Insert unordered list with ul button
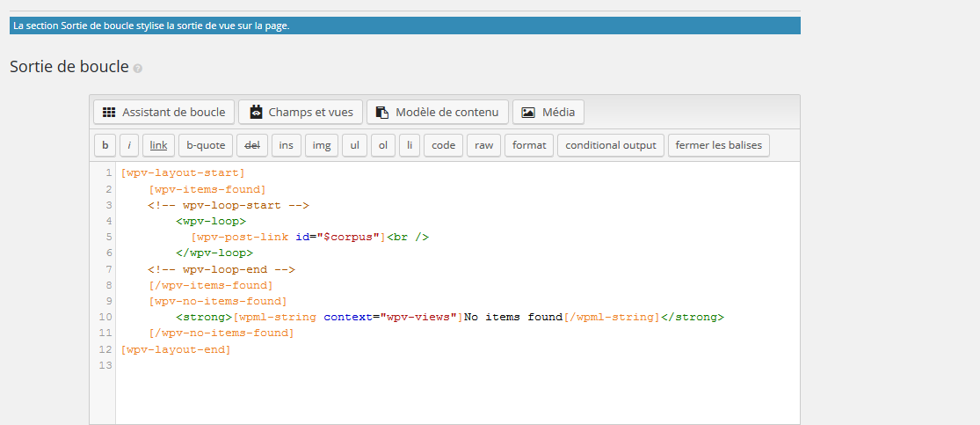The height and width of the screenshot is (425, 980). point(354,145)
